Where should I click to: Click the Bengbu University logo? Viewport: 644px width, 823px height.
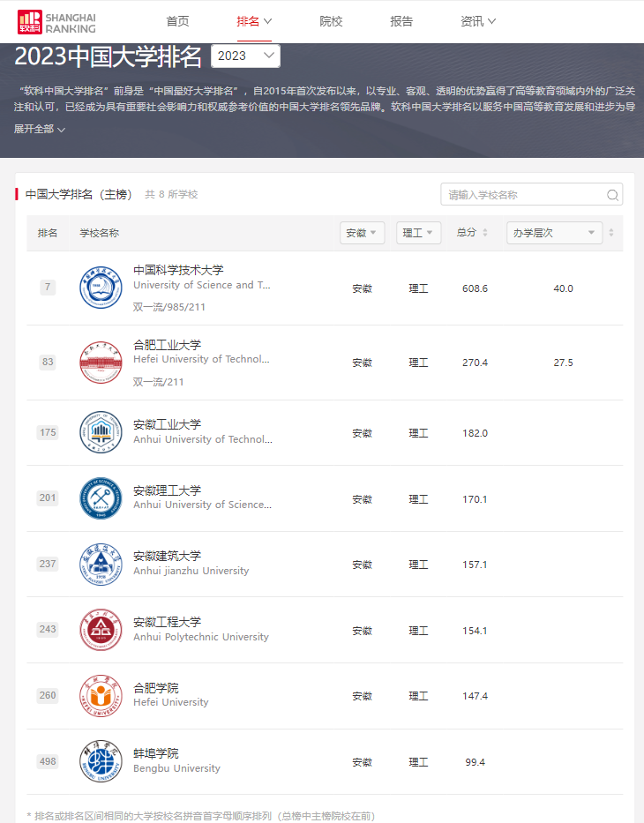click(101, 761)
